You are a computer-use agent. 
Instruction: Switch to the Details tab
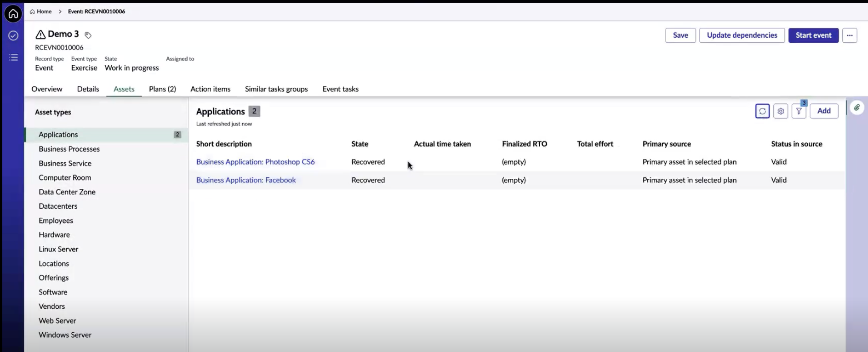pyautogui.click(x=88, y=89)
